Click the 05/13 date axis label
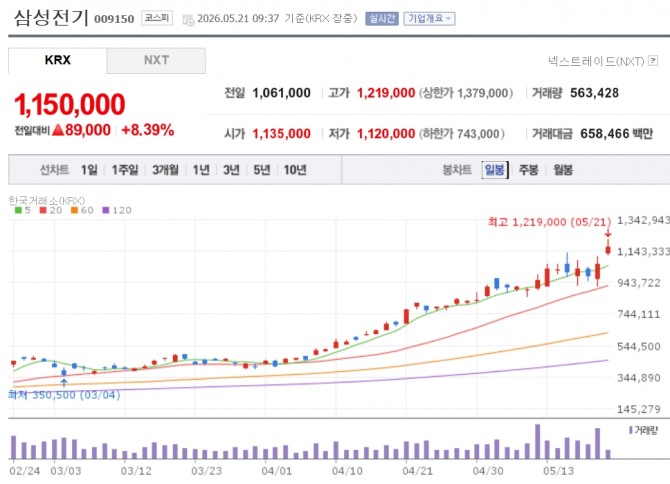Screen dimensions: 670x484 point(558,471)
